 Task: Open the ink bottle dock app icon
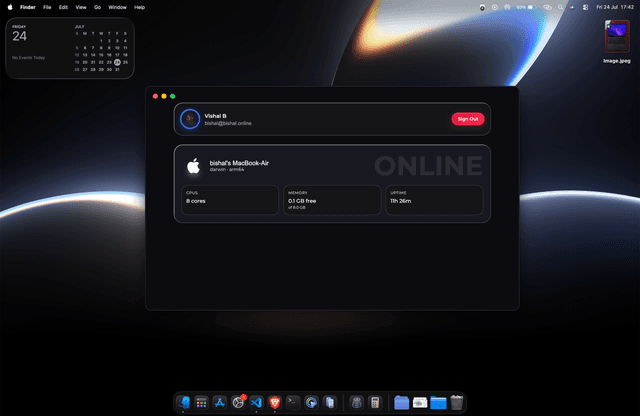pos(356,403)
